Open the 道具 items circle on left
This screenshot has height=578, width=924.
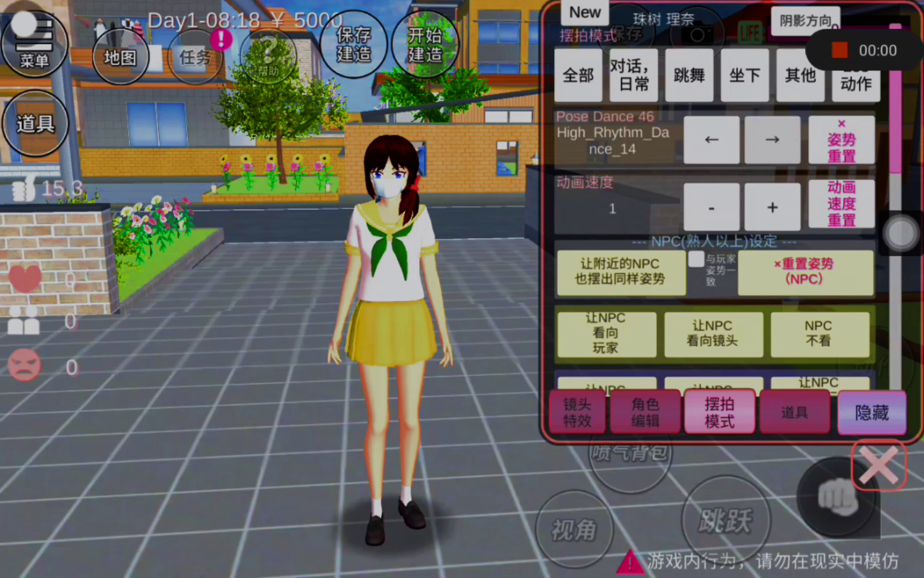pyautogui.click(x=35, y=124)
